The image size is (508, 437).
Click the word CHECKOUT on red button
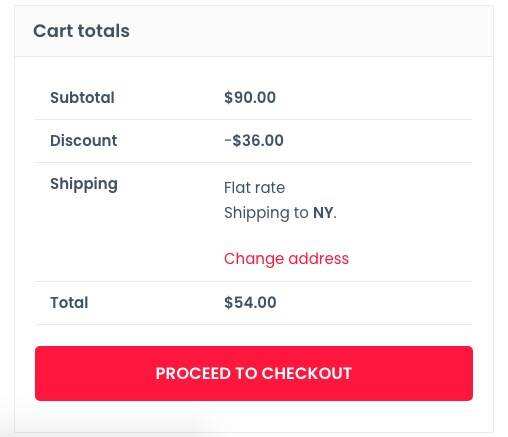[x=307, y=373]
